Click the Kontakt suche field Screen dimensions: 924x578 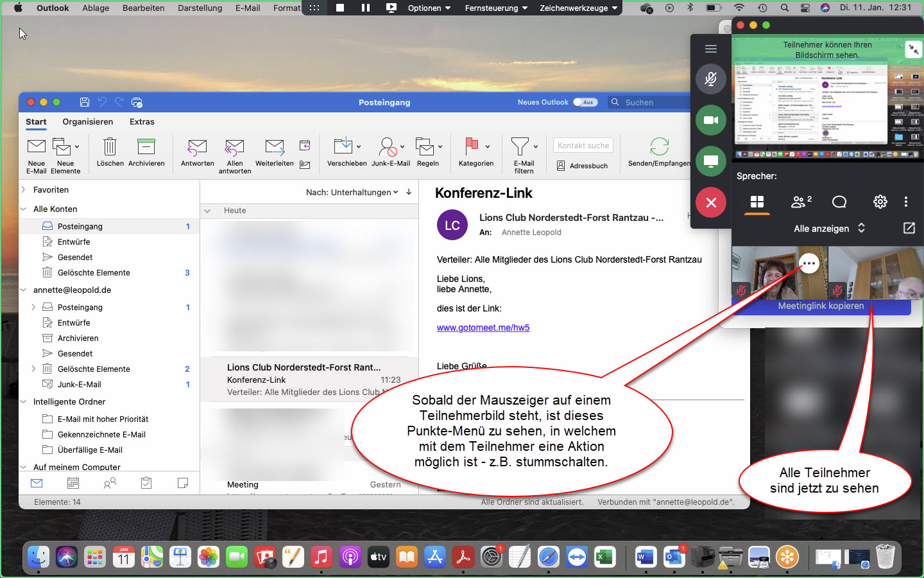(583, 146)
